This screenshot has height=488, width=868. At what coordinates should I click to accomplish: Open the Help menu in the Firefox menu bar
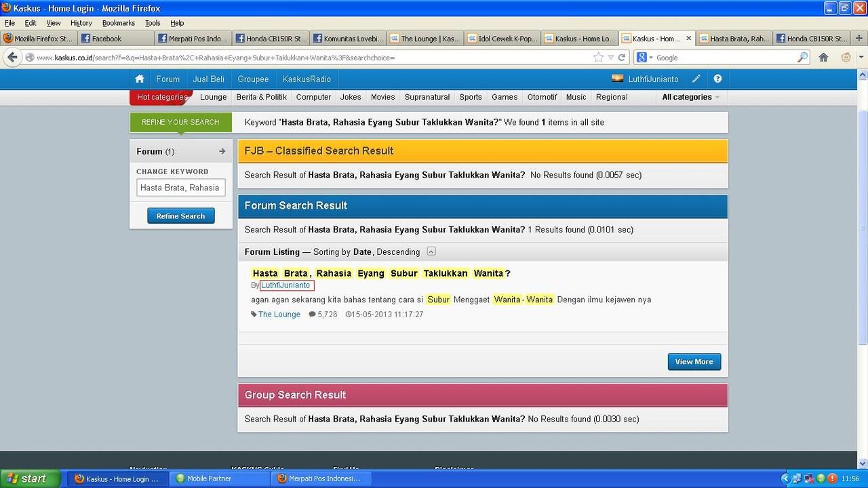click(177, 23)
